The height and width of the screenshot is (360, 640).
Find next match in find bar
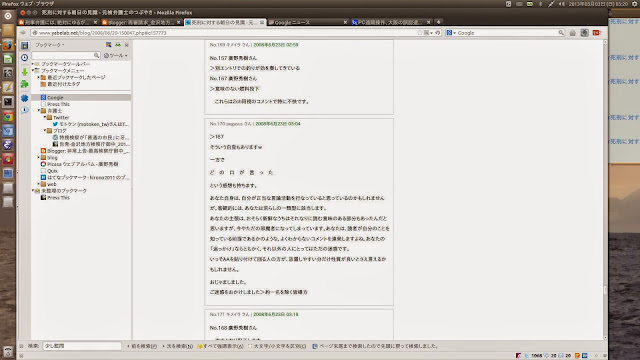click(178, 346)
